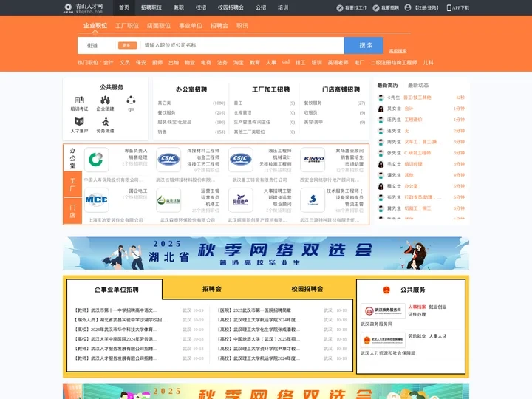Open 注册·登陆 user account link
Image resolution: width=532 pixels, height=399 pixels.
422,7
